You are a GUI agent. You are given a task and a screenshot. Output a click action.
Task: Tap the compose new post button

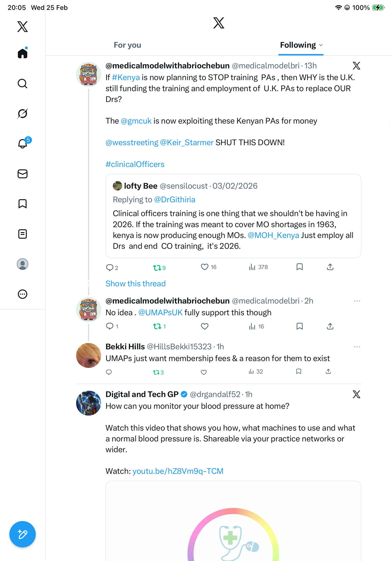point(23,534)
